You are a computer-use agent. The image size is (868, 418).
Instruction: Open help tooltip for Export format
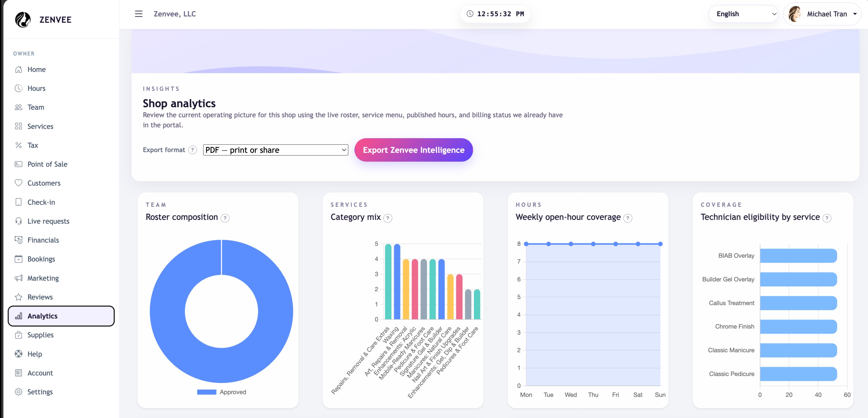(x=192, y=150)
